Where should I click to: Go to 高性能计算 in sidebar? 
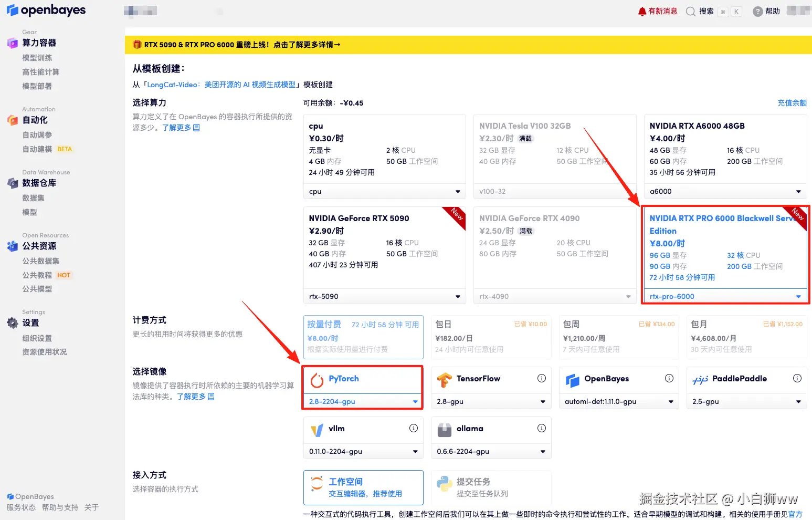coord(41,72)
